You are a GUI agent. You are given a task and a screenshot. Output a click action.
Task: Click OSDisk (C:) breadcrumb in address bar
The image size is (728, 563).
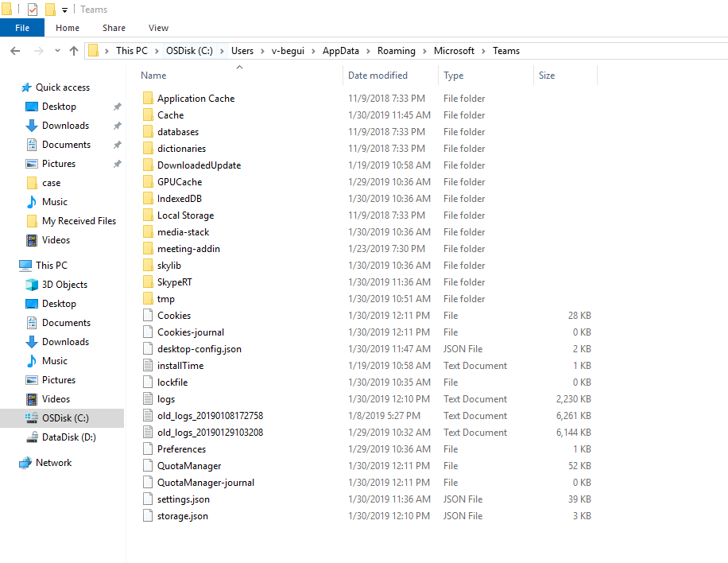[189, 51]
